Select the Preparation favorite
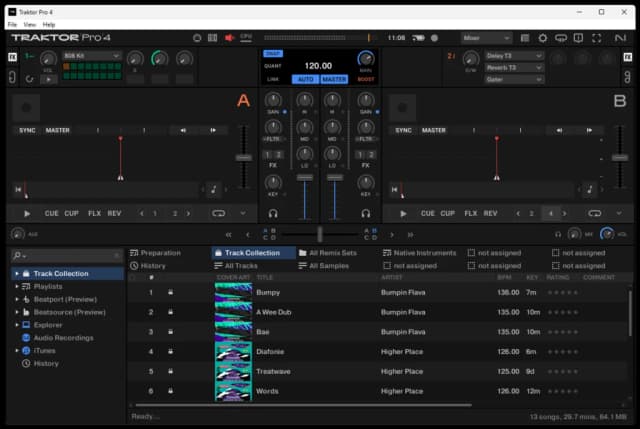Screen dimensions: 640x429 156,253
